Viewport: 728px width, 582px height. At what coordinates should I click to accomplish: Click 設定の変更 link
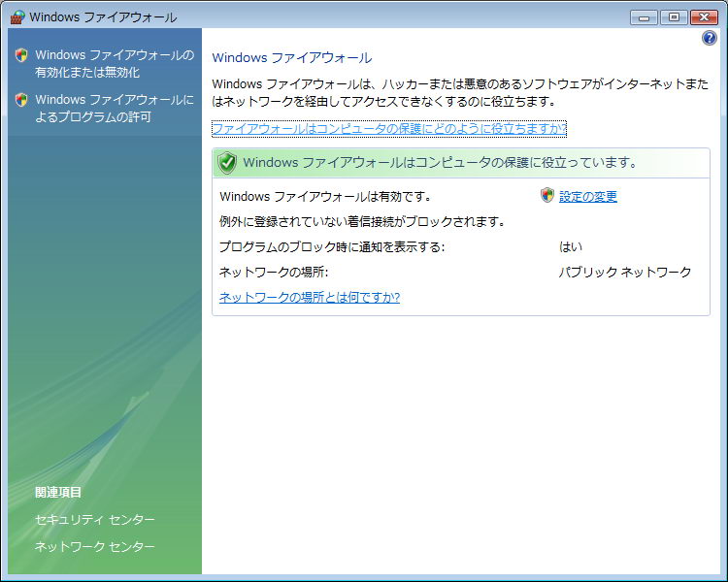[588, 197]
